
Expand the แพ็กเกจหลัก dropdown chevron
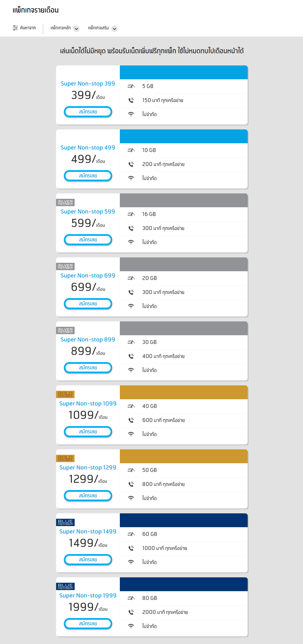coord(76,29)
